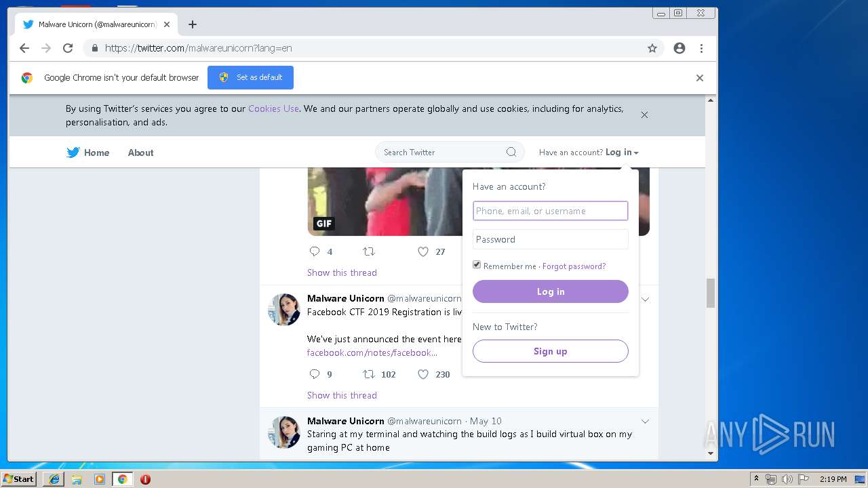Reload the Twitter page
868x488 pixels.
click(68, 48)
